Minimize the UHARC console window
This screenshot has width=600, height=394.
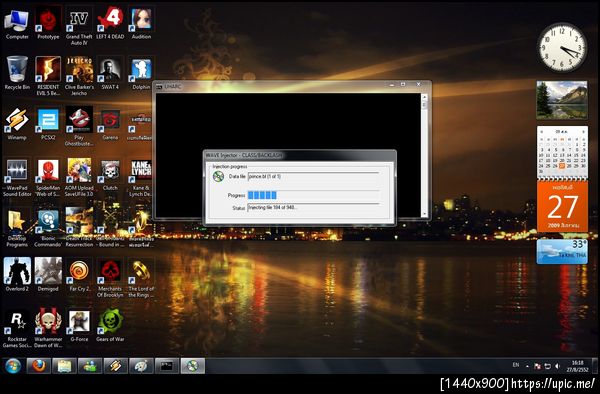(x=391, y=85)
